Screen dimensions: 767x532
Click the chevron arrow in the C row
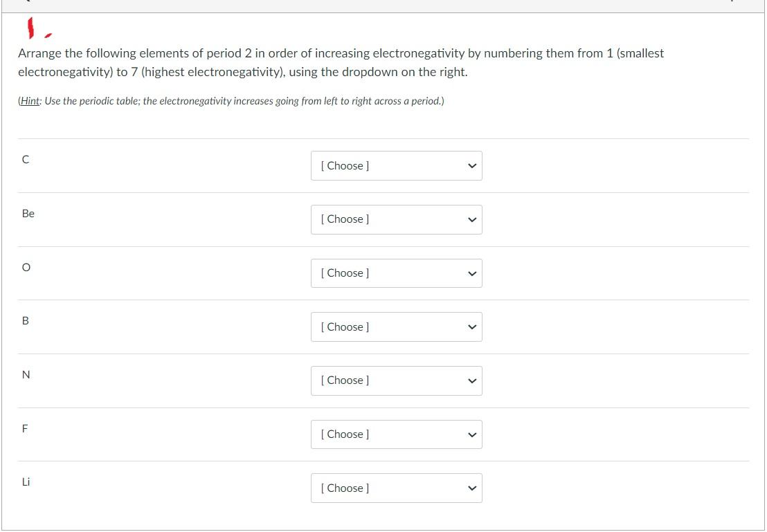pos(472,166)
